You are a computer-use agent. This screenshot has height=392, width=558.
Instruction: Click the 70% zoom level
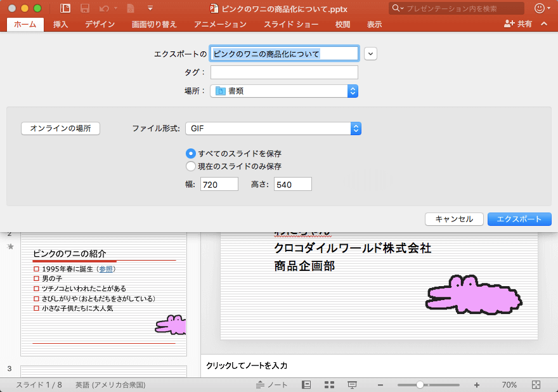509,385
